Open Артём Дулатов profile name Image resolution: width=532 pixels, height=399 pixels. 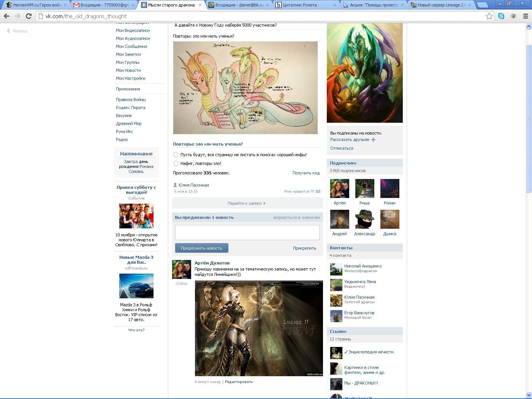(212, 263)
